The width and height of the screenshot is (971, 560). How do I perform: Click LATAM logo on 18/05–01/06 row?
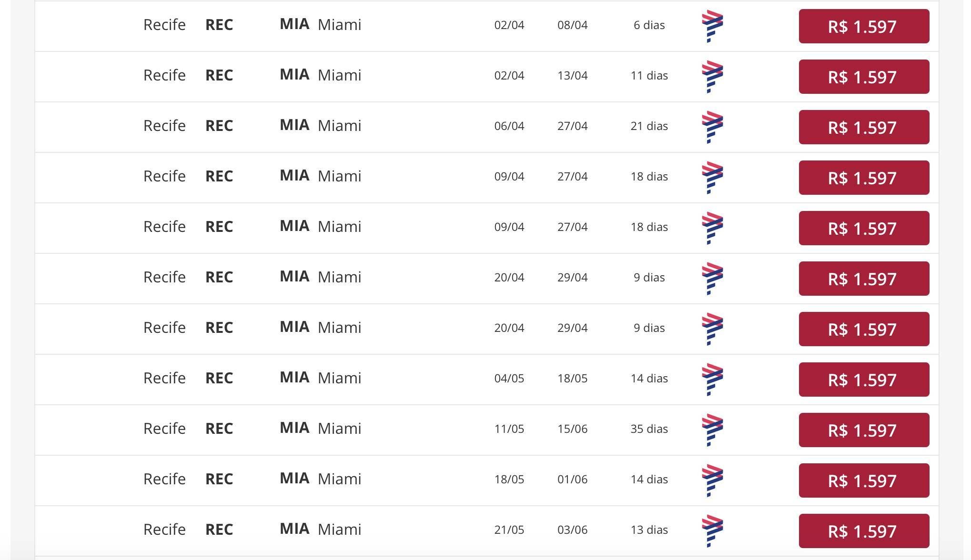[712, 480]
